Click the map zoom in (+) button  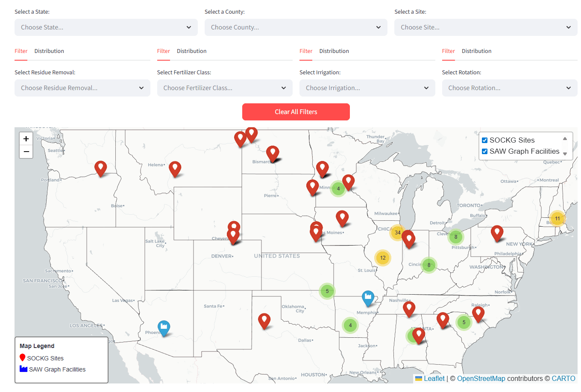26,138
